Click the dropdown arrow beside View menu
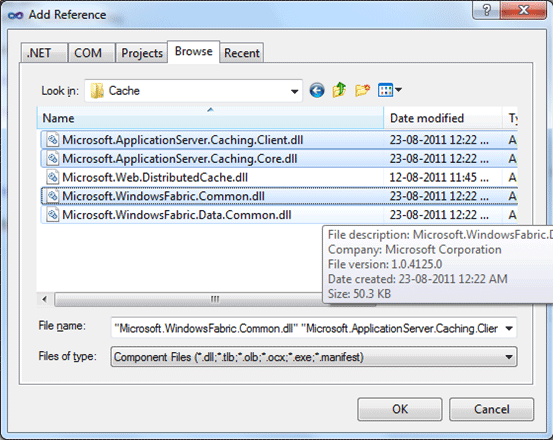Screen dimensions: 553x440 point(399,90)
